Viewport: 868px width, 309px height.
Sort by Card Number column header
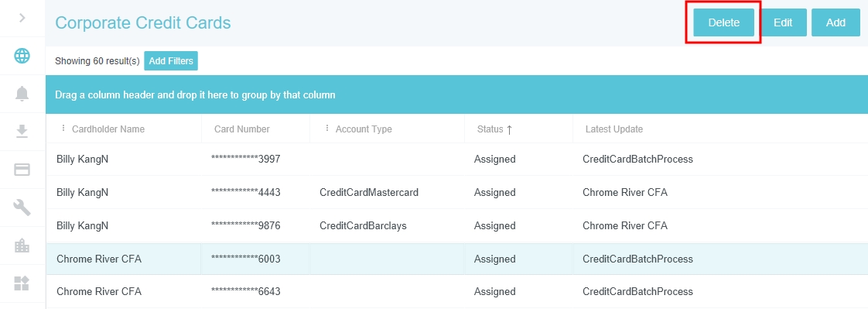tap(242, 129)
